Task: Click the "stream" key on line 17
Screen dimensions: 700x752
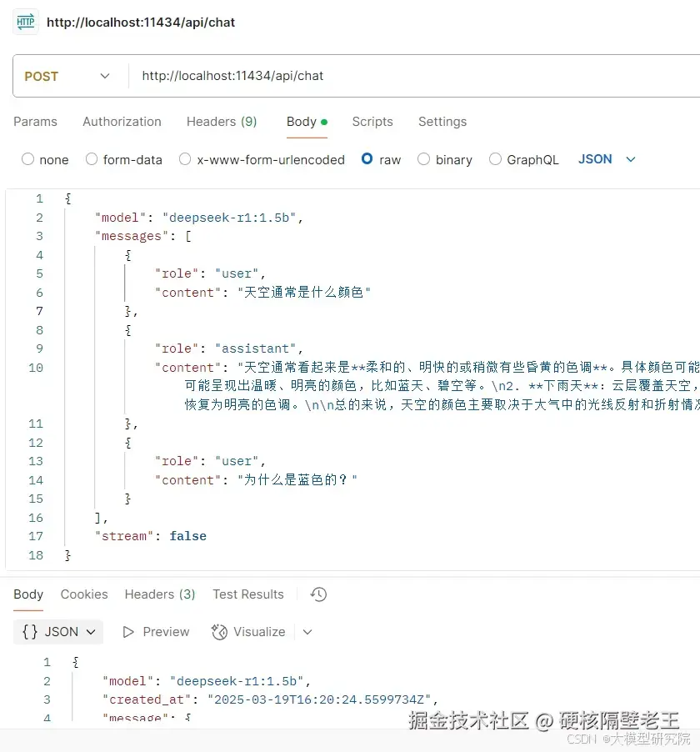Action: point(124,536)
